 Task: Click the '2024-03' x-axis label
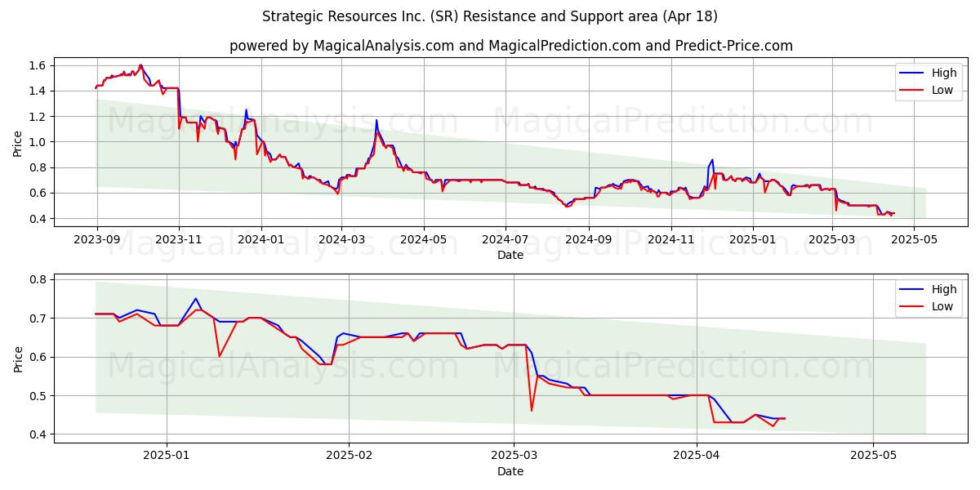pyautogui.click(x=341, y=240)
